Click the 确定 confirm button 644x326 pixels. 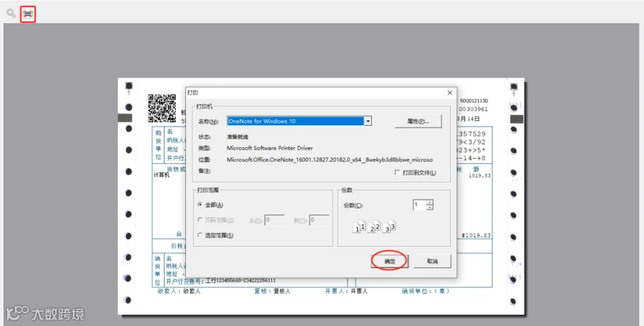point(389,261)
